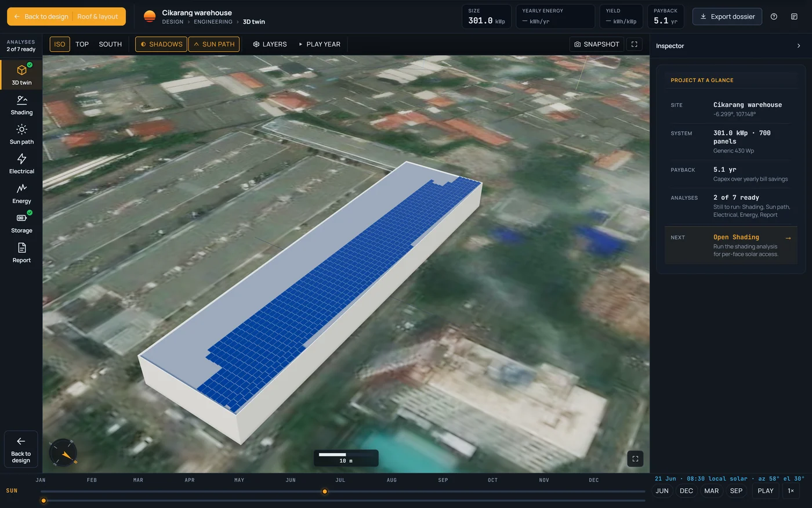Image resolution: width=812 pixels, height=508 pixels.
Task: Click the time-of-day slider handle at left
Action: point(43,500)
